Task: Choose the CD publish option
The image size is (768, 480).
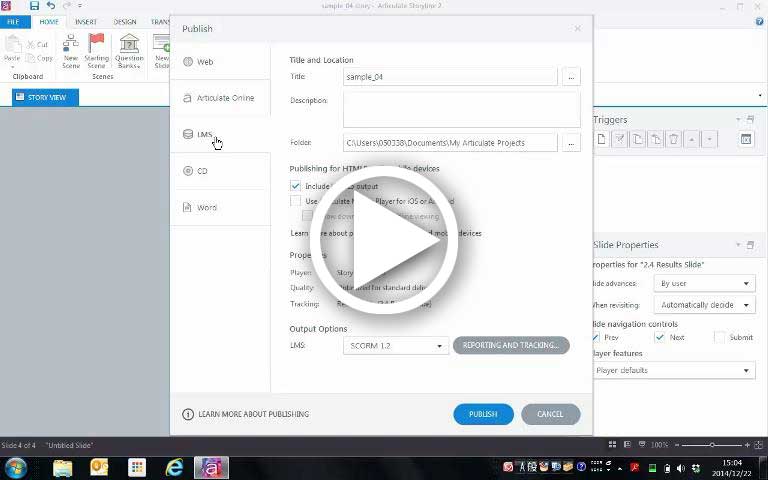Action: point(220,171)
